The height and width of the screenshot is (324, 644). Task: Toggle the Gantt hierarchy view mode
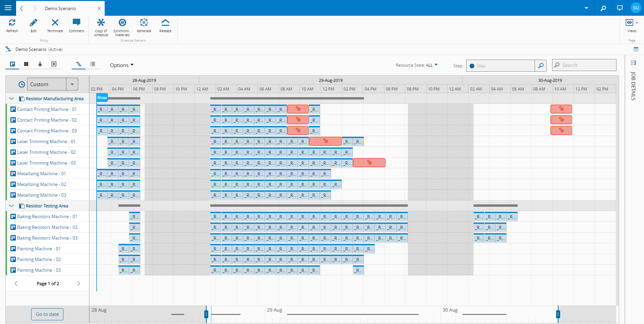[78, 64]
